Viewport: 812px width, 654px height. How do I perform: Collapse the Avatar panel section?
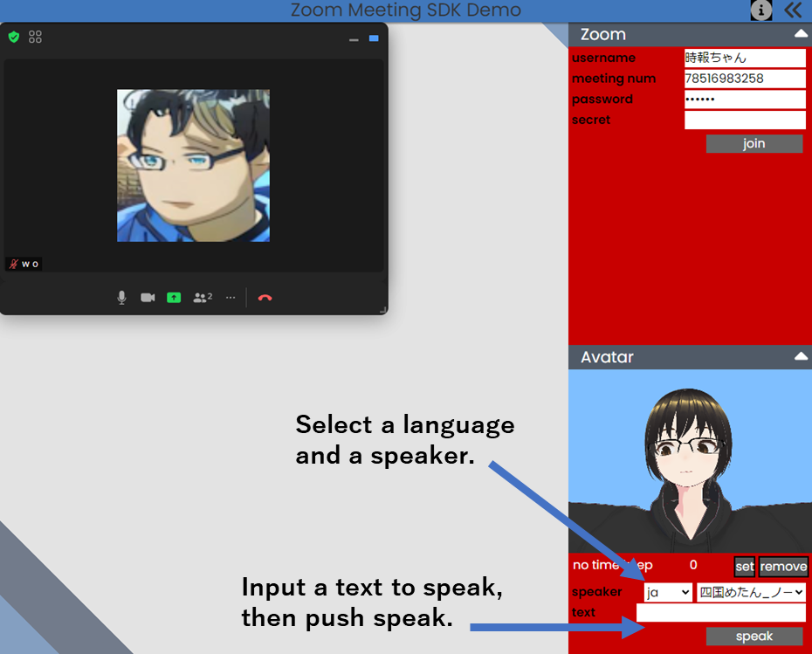pos(802,356)
